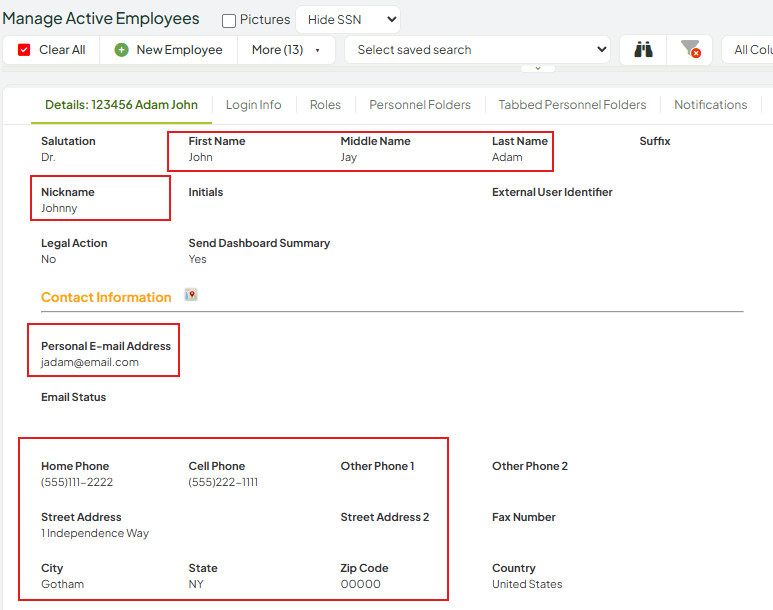Click the Other Phone 1 label

click(377, 466)
